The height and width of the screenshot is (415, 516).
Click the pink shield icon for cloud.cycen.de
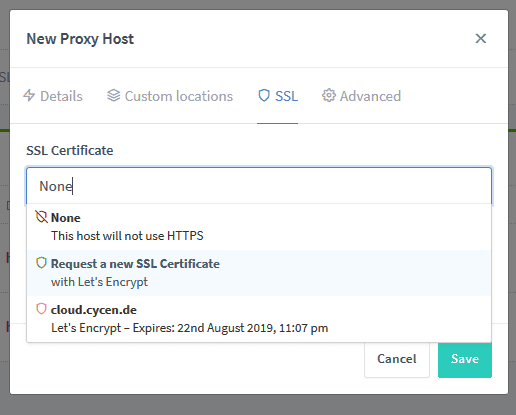pyautogui.click(x=41, y=309)
